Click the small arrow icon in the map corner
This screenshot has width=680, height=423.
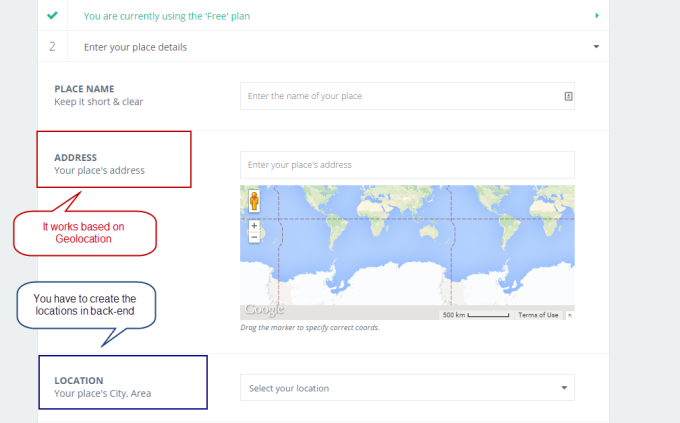coord(569,315)
